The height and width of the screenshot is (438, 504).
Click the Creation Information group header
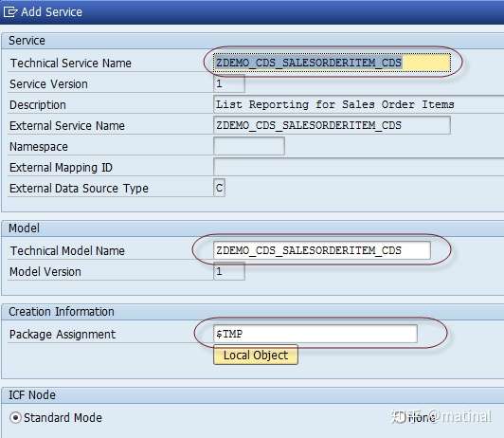click(61, 312)
